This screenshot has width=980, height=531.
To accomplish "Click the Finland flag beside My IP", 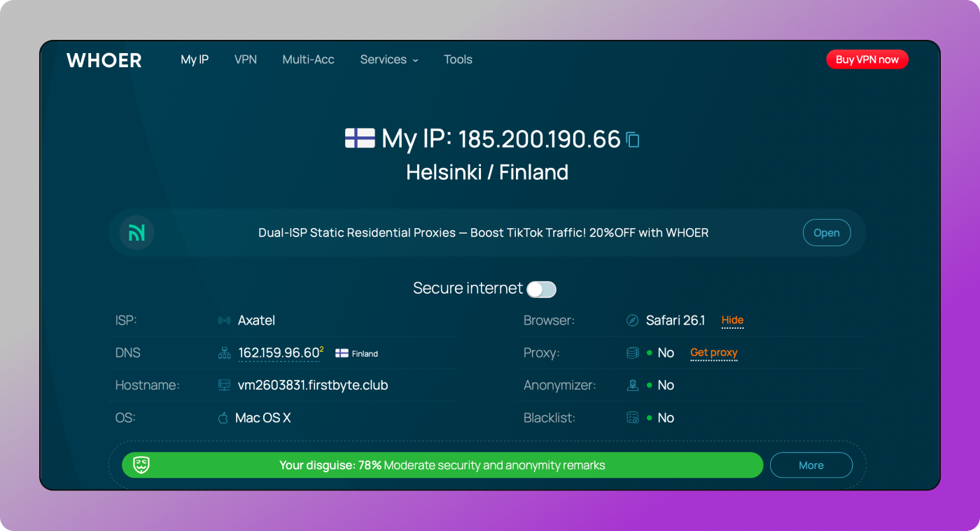I will [360, 138].
